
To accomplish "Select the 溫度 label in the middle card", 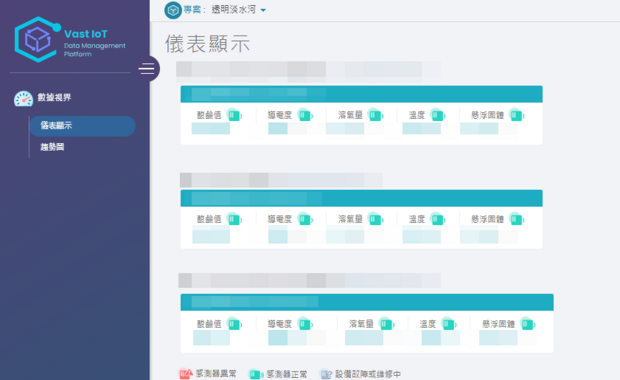I will click(x=417, y=219).
